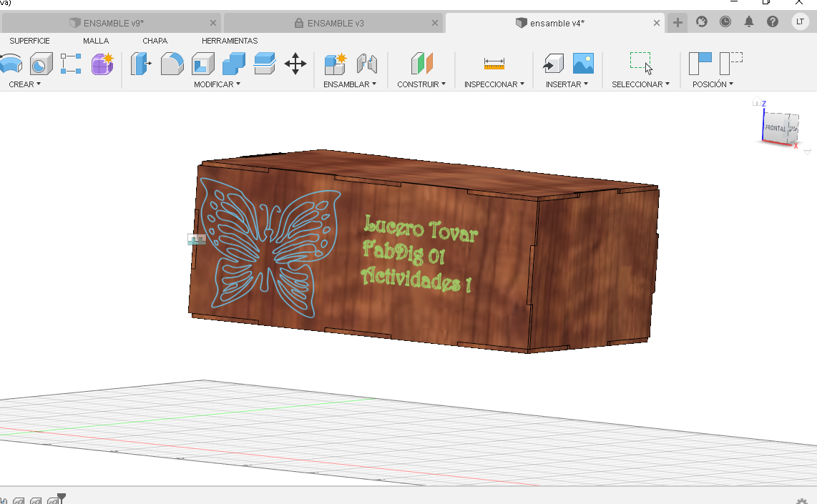817x504 pixels.
Task: Click the 'FabDig 01' engraved text
Action: tap(403, 252)
